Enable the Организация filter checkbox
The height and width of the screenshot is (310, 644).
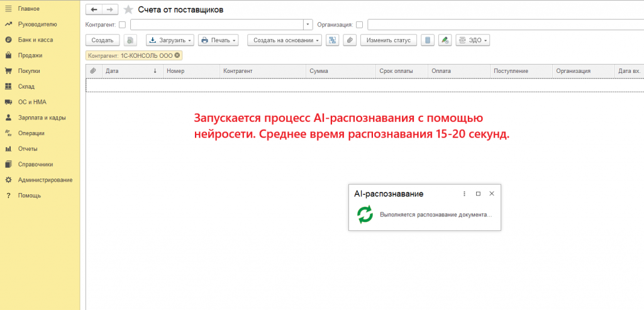[359, 25]
